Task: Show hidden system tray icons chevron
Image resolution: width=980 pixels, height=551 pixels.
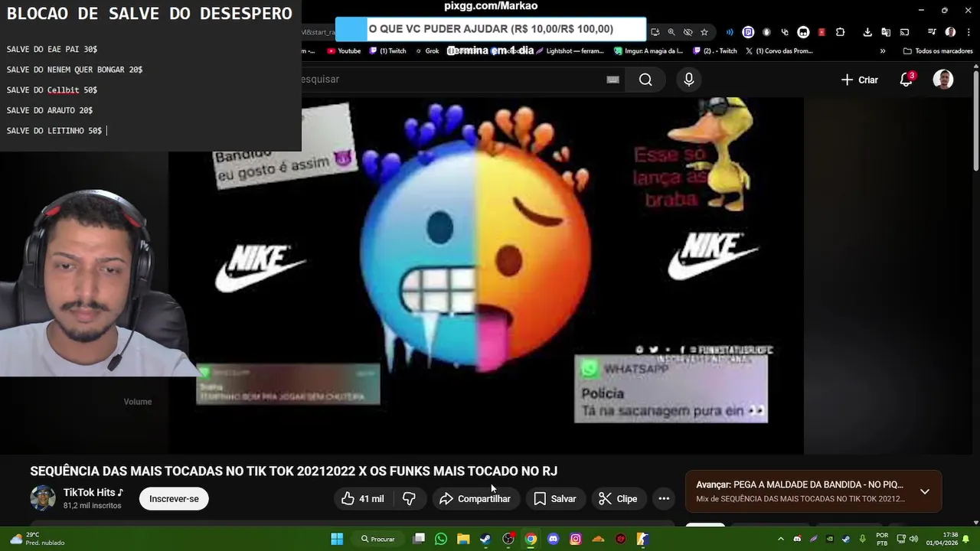Action: pos(780,539)
